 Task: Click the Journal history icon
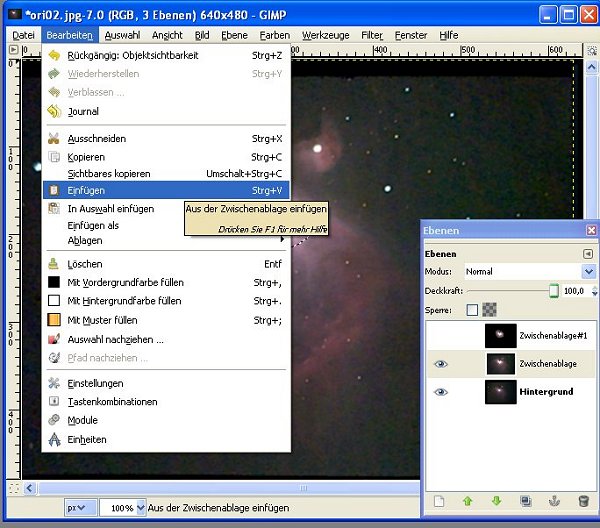54,111
